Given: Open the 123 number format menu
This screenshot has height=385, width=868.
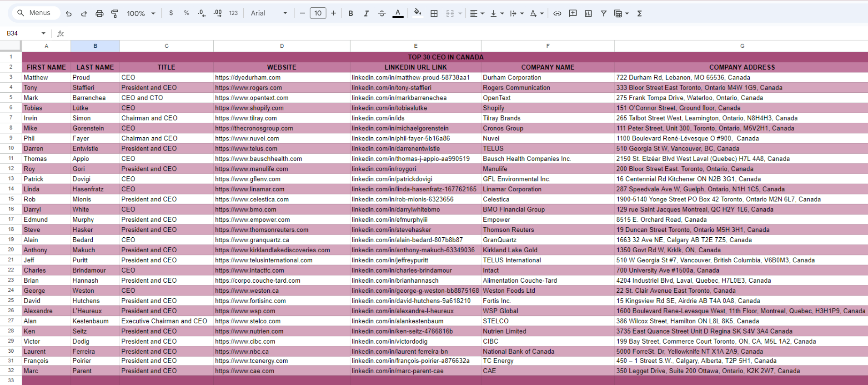Looking at the screenshot, I should coord(233,13).
